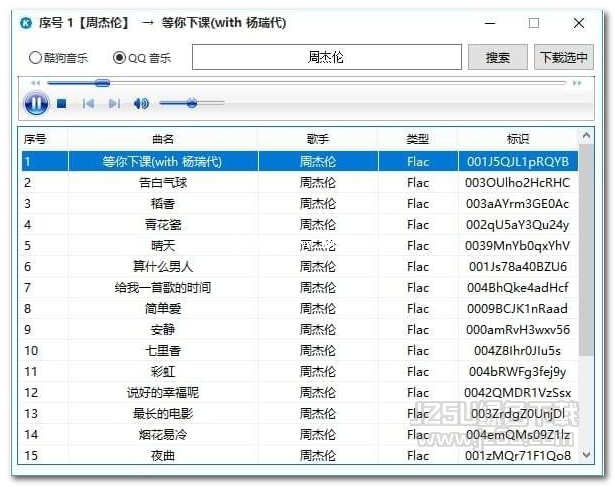This screenshot has width=615, height=487.
Task: Click the identifier 0039MnYb0qxYhV
Action: (518, 246)
